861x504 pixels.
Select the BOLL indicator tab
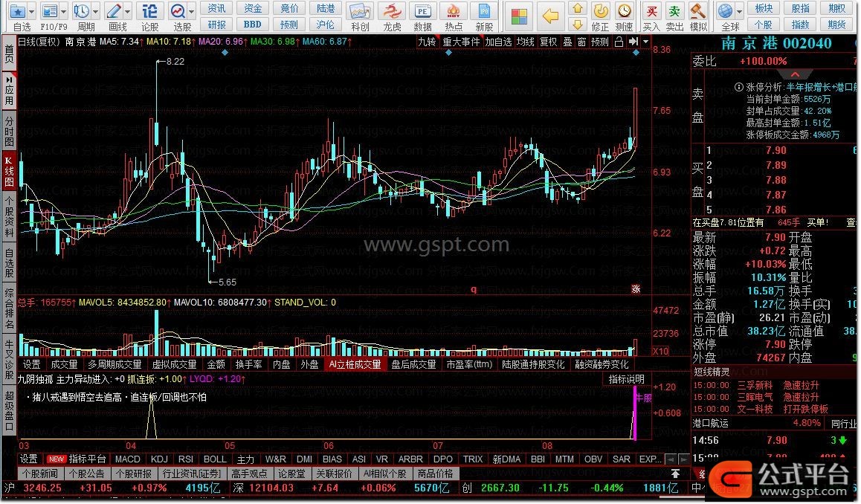215,459
